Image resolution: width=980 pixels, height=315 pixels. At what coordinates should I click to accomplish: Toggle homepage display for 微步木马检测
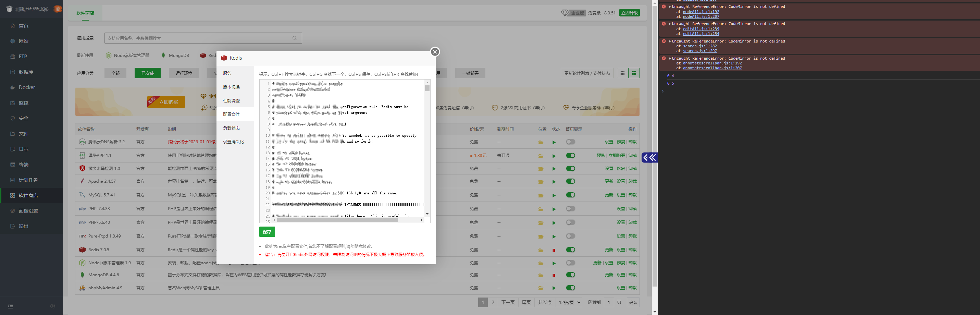[x=570, y=168]
